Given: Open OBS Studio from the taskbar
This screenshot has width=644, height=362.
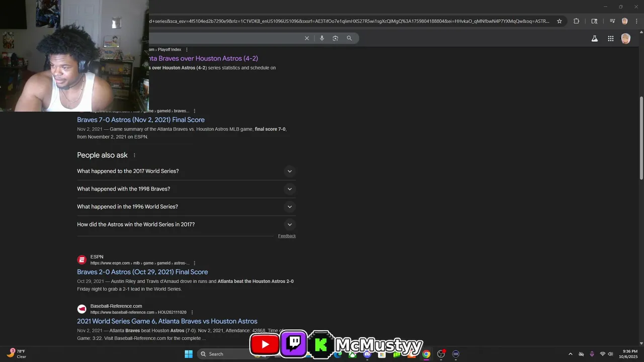Looking at the screenshot, I should point(441,354).
